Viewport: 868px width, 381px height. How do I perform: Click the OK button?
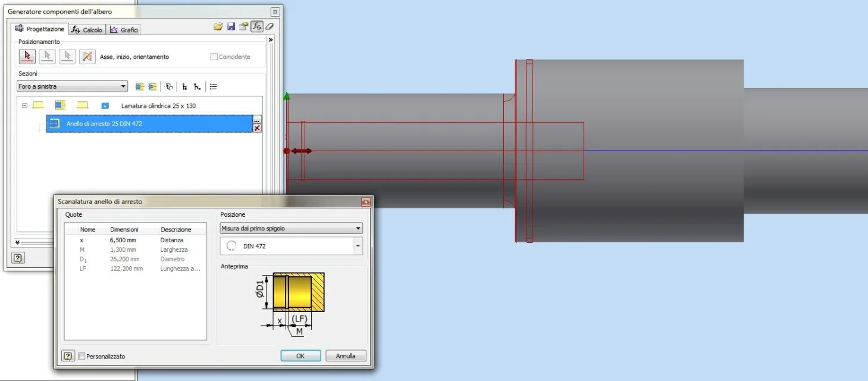coord(300,356)
